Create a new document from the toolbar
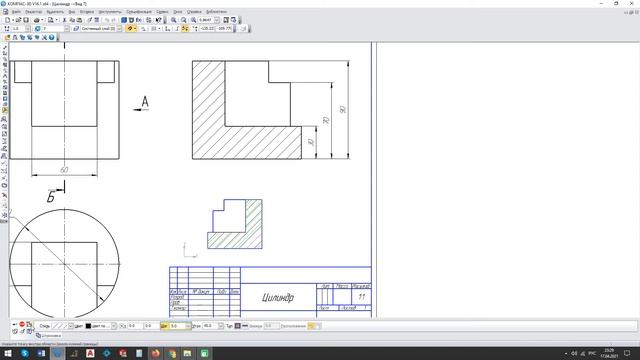This screenshot has width=640, height=360. pyautogui.click(x=7, y=20)
